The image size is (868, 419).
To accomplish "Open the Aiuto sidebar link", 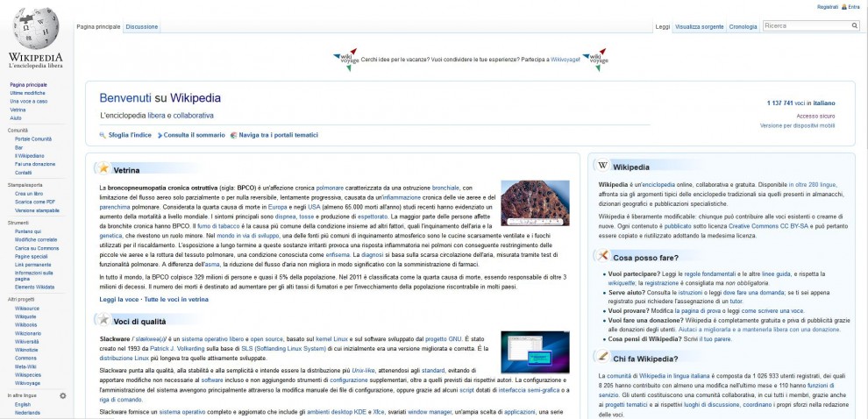I will point(16,118).
